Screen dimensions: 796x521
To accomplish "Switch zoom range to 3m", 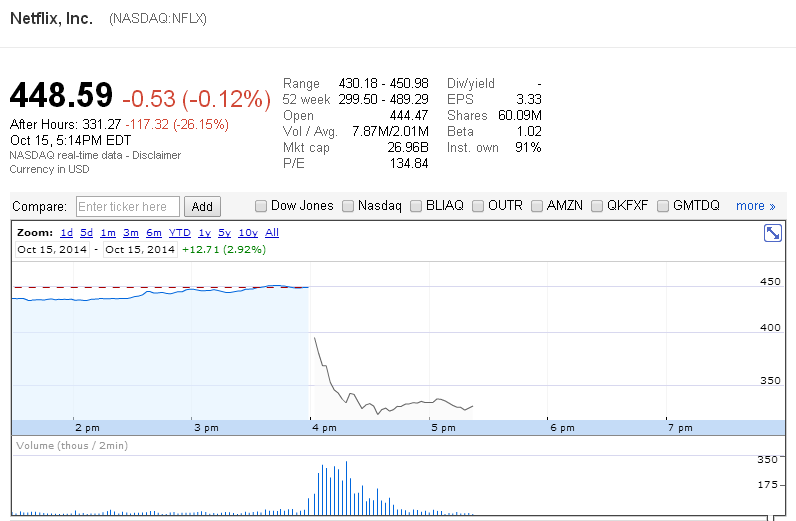I will coord(131,233).
